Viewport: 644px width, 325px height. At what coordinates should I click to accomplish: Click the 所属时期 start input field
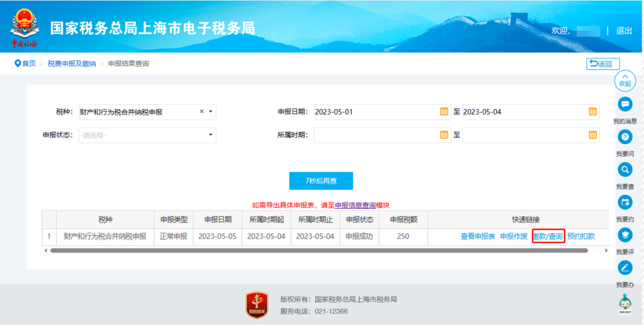coord(382,135)
